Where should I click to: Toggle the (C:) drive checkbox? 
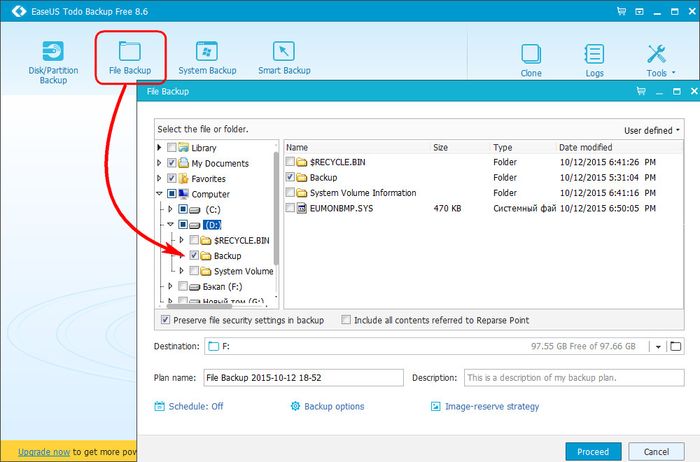(183, 209)
